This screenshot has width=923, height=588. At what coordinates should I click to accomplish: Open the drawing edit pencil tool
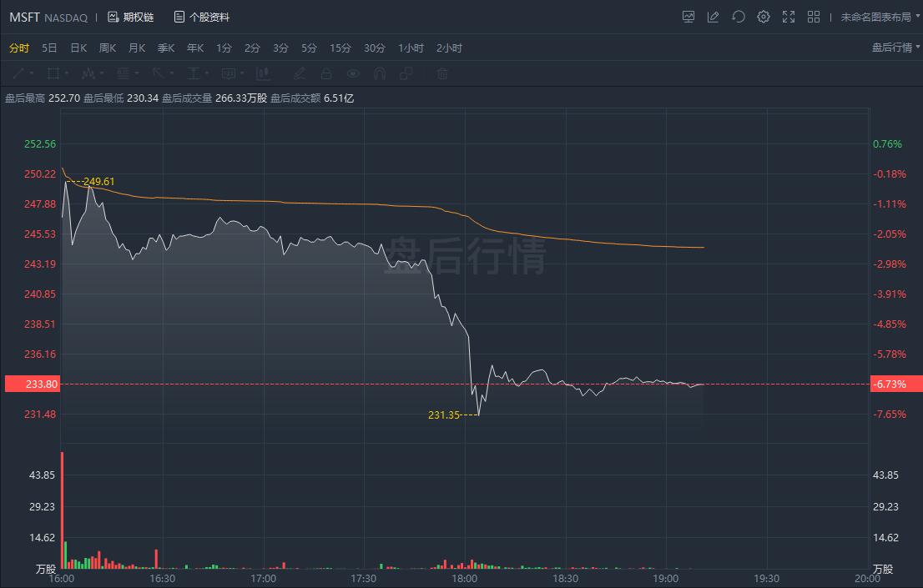click(713, 17)
